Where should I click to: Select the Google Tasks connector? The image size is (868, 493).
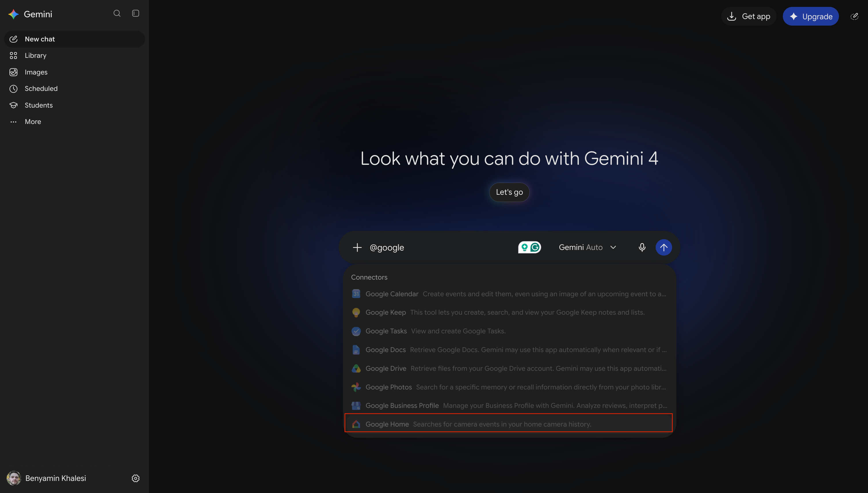pos(509,331)
